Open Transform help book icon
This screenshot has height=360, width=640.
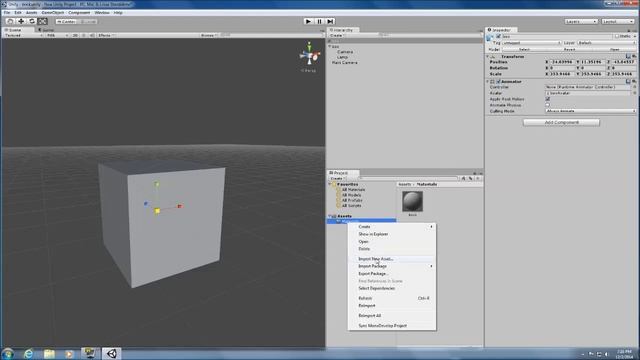pyautogui.click(x=628, y=56)
